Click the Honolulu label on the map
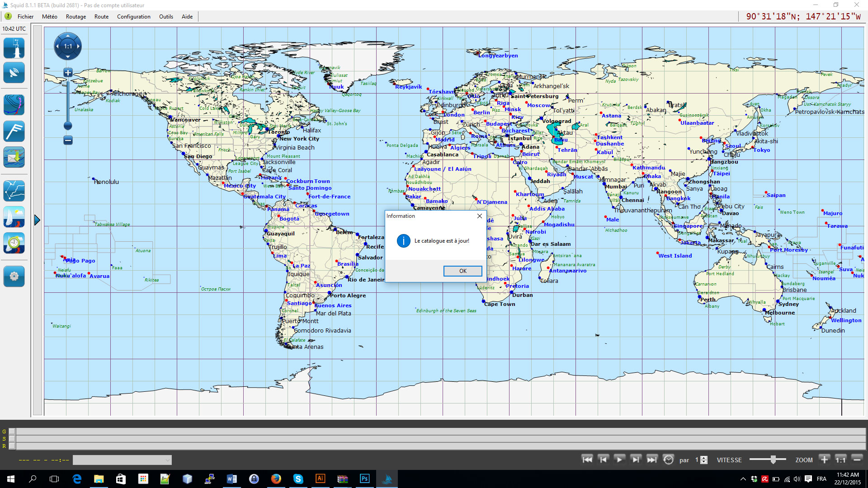This screenshot has width=868, height=488. (x=107, y=182)
